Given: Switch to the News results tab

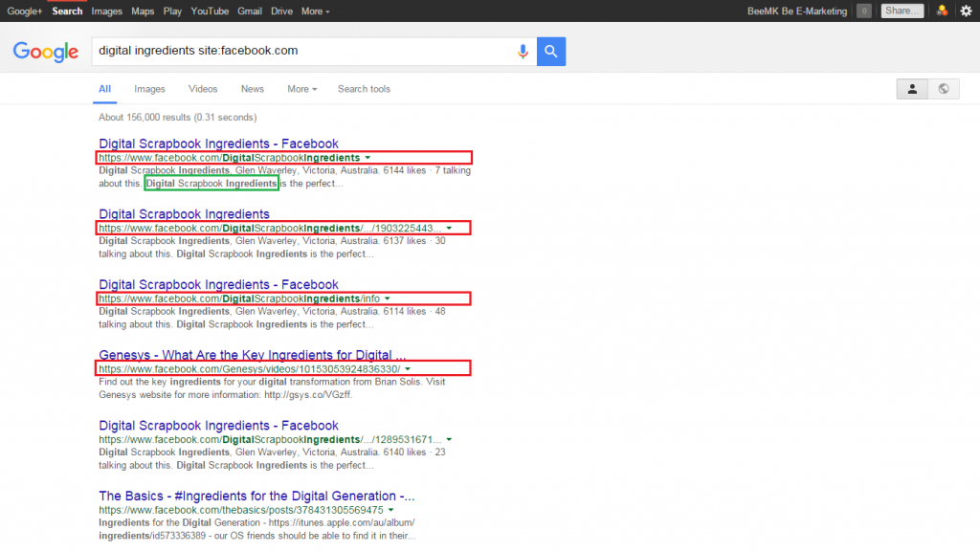Looking at the screenshot, I should point(253,89).
